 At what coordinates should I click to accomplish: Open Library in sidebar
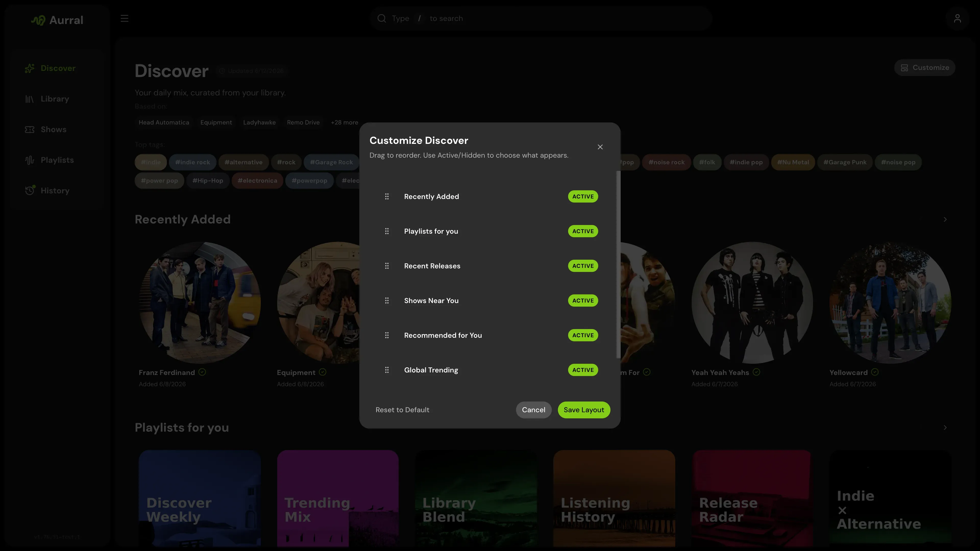click(57, 99)
